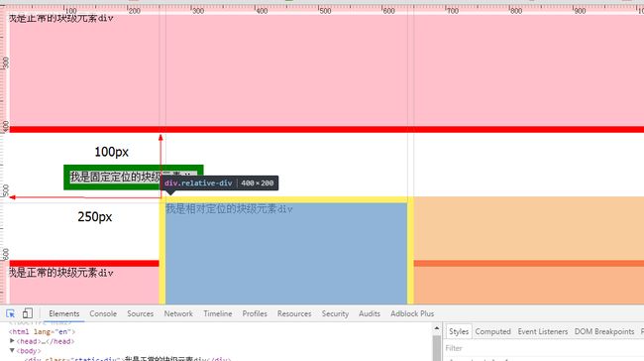Select the html lang="en" tree row
Image resolution: width=644 pixels, height=361 pixels.
(x=42, y=331)
